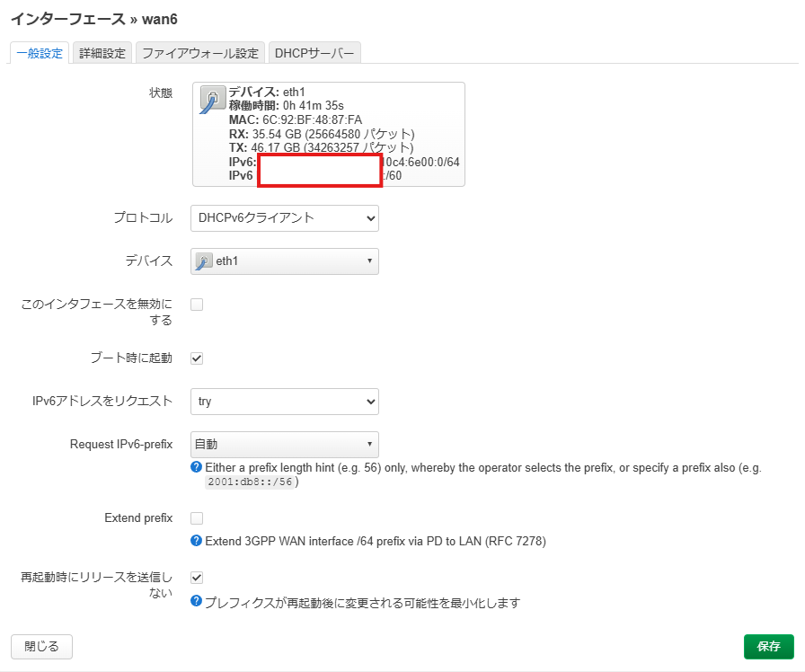Click the 稼働時間 0h 41m 35s text
Viewport: 805px width, 672px height.
(287, 106)
